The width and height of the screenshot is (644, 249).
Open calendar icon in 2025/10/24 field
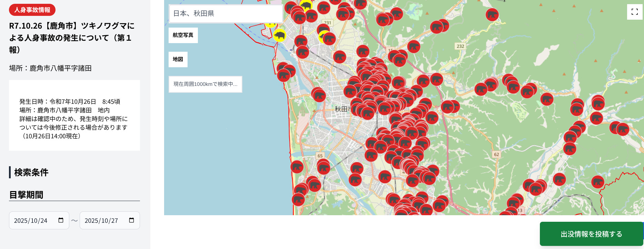61,220
